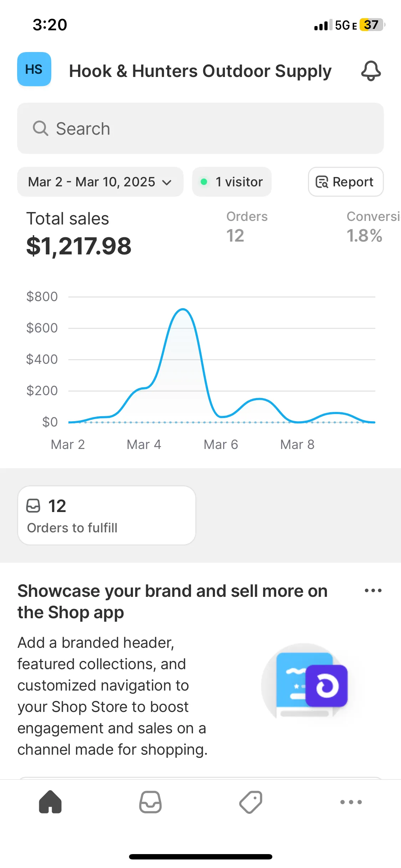The width and height of the screenshot is (401, 868).
Task: Open the 12 Orders to fulfill card
Action: click(x=107, y=515)
